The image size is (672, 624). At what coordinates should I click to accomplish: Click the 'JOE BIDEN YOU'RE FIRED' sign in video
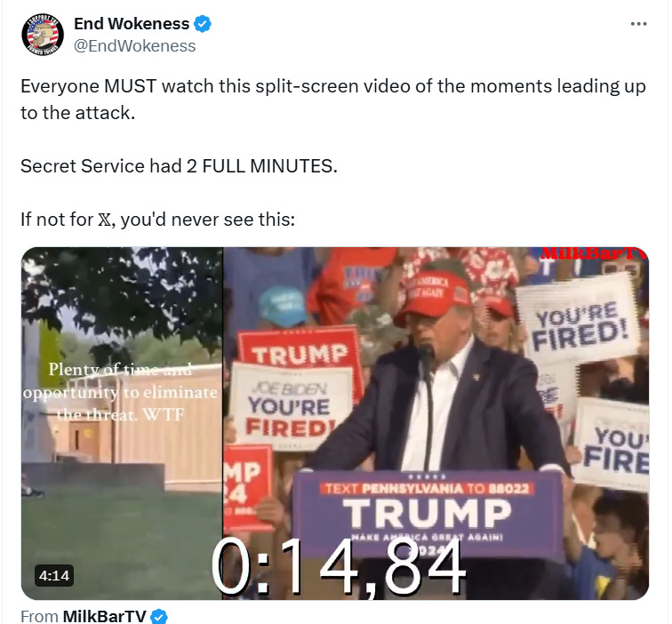pos(291,407)
